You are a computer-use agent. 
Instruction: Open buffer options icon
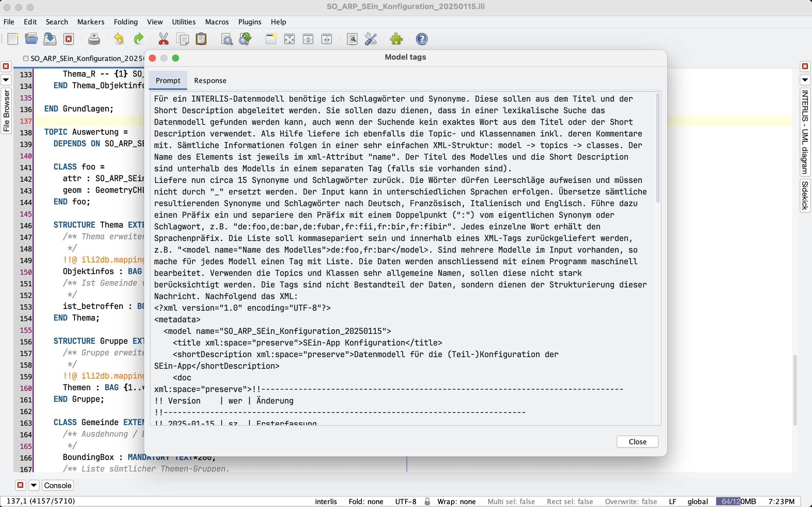click(x=352, y=39)
